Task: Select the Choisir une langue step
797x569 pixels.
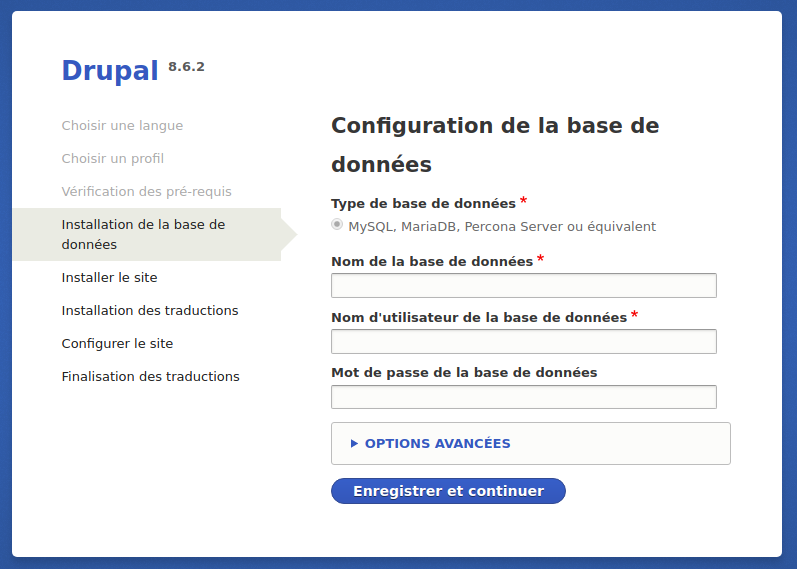Action: 122,125
